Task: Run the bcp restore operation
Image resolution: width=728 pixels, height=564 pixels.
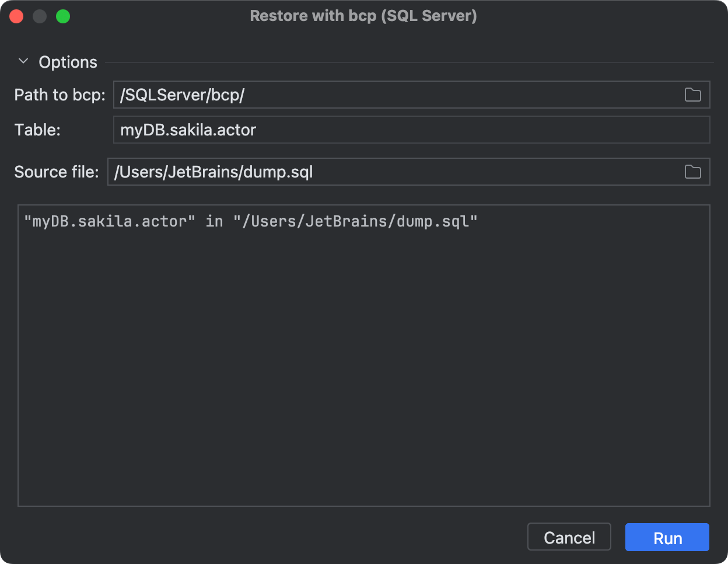Action: [667, 537]
